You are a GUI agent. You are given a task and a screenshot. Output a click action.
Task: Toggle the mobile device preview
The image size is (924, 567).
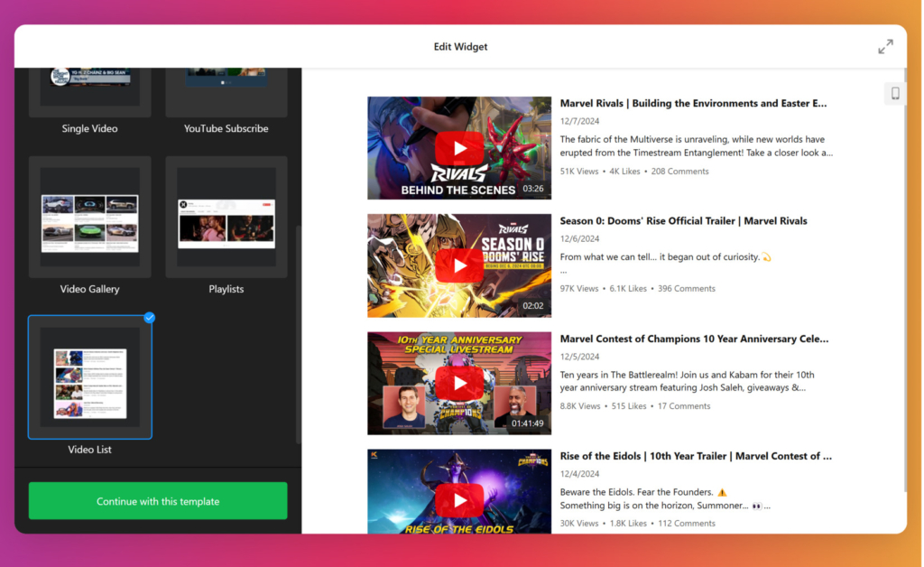click(894, 93)
